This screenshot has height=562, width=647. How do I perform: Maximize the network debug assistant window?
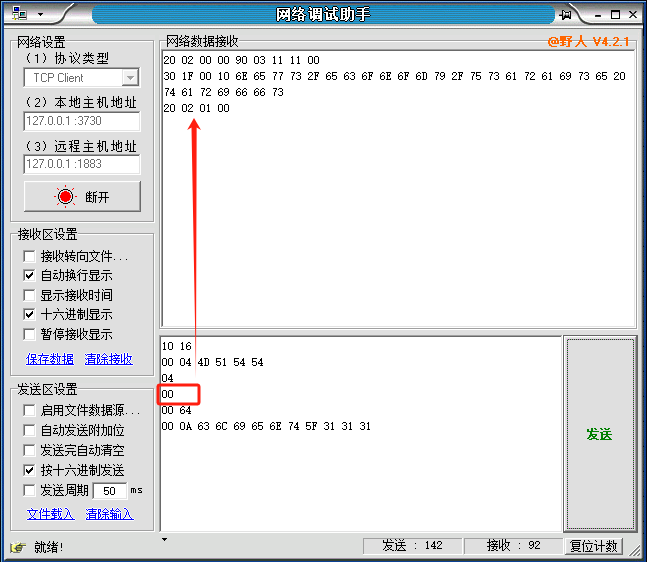pos(615,15)
